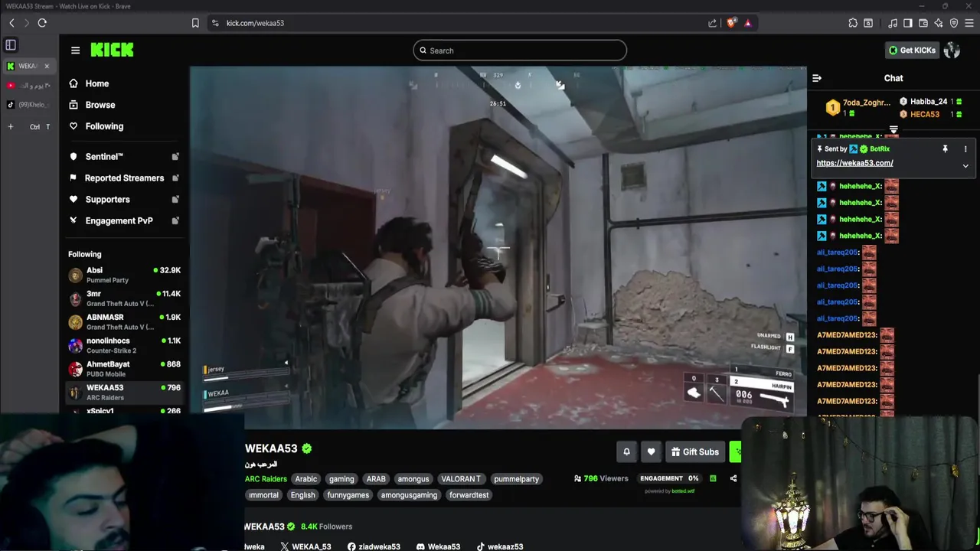Screen dimensions: 980x551
Task: Open the Brave VPN shield icon
Action: tap(954, 23)
